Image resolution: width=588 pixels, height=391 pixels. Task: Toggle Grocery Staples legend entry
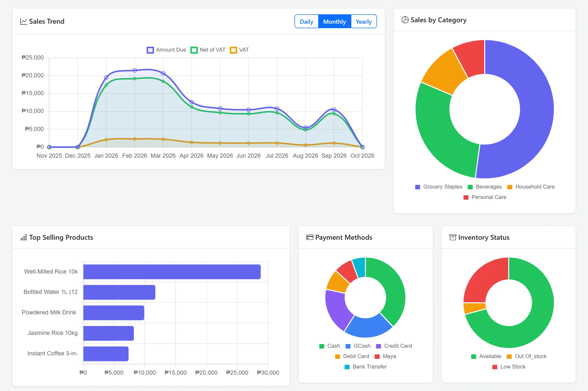(439, 187)
